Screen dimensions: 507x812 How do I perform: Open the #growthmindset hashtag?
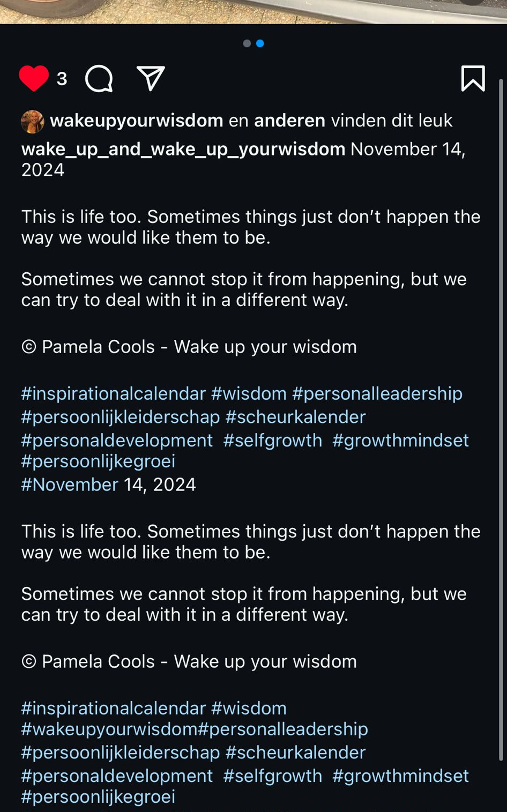pyautogui.click(x=400, y=440)
